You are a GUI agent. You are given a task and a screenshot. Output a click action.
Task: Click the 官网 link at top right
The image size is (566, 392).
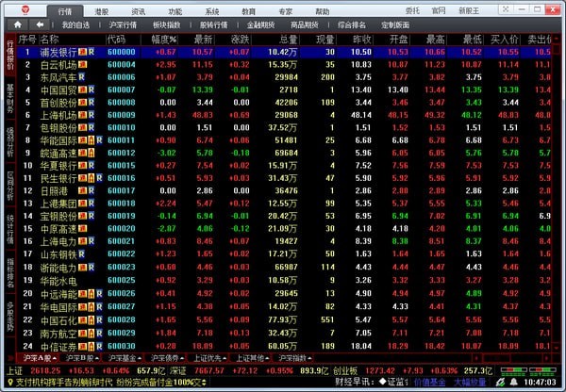coord(439,10)
